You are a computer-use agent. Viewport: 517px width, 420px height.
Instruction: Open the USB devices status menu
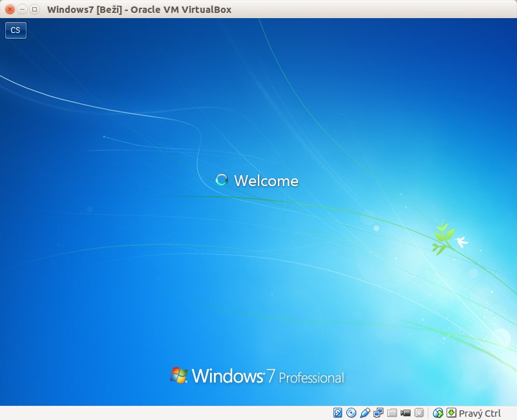(x=365, y=413)
